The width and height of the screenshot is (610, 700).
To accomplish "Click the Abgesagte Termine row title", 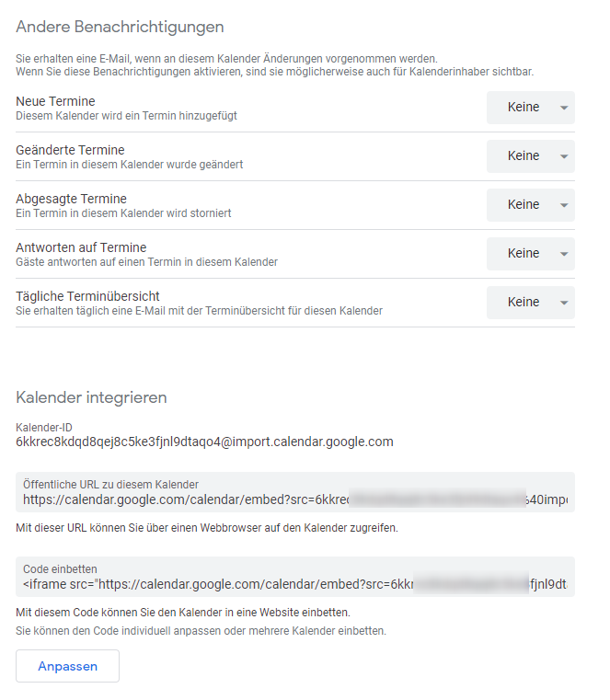I will click(71, 199).
